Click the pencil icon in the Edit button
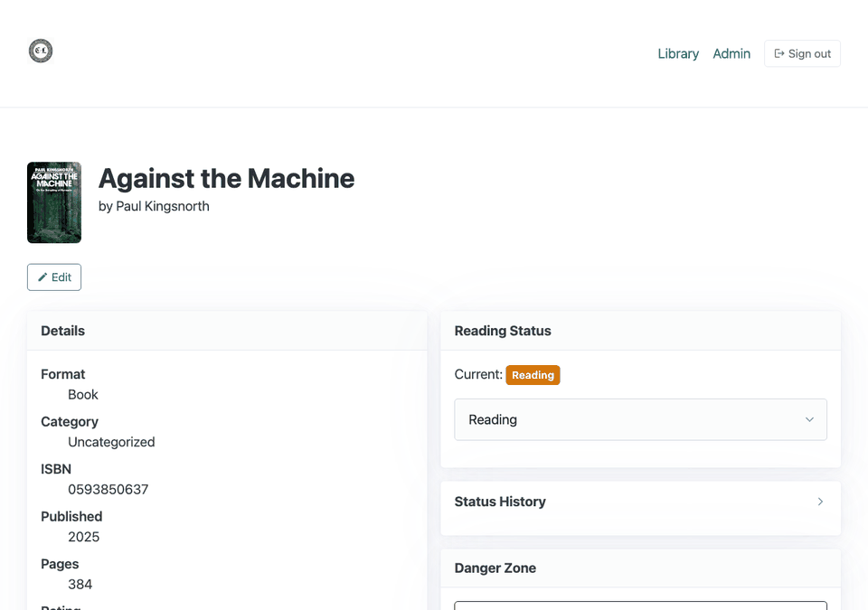868x610 pixels. pyautogui.click(x=42, y=277)
